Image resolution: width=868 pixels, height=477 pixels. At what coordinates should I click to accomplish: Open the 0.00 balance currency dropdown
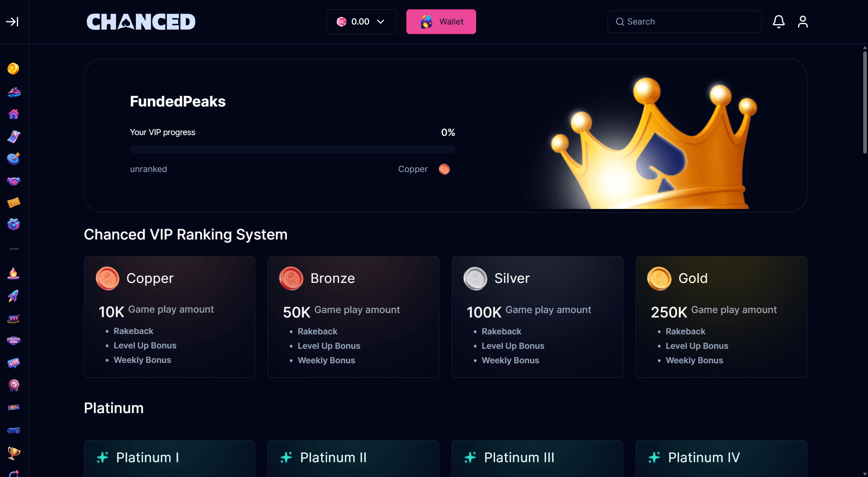coord(361,22)
